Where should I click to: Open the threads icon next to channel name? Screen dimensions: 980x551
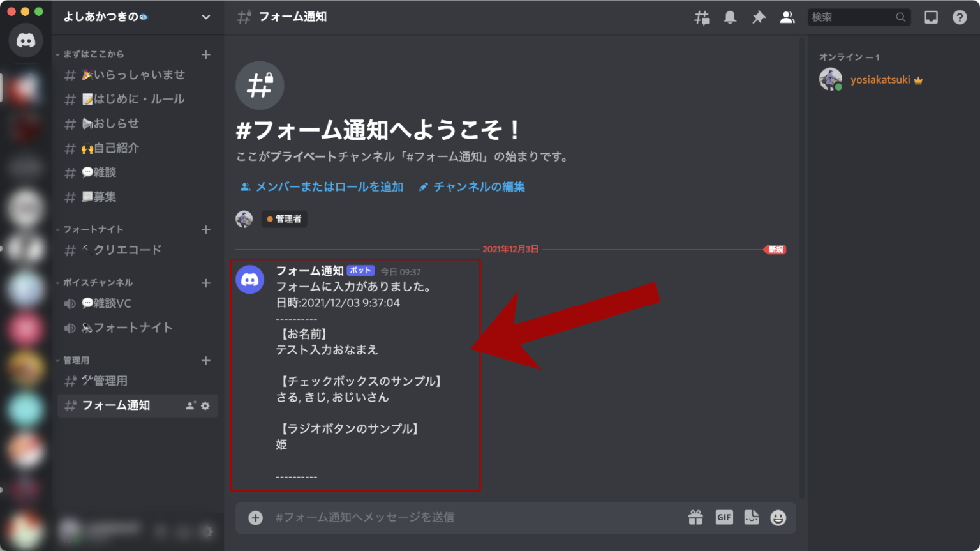pos(701,17)
